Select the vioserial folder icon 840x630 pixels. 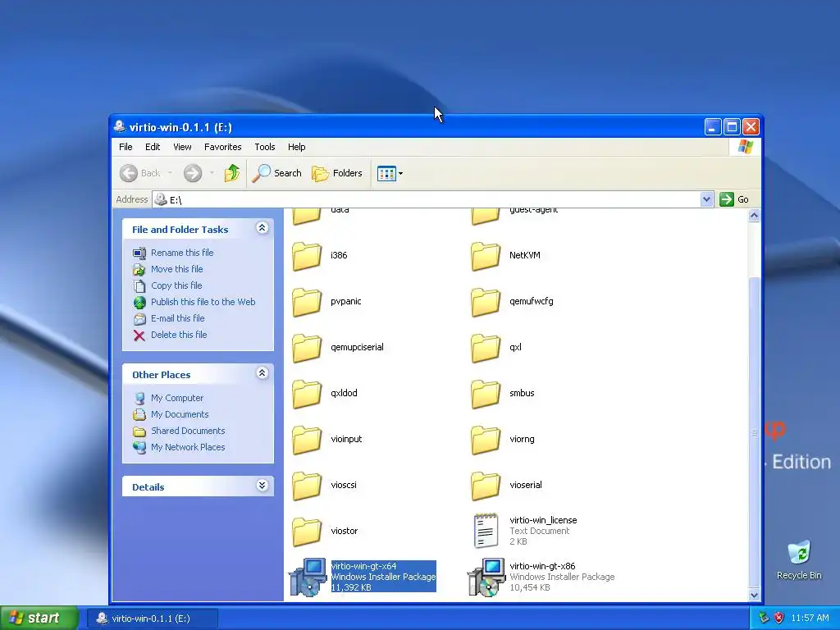click(486, 486)
